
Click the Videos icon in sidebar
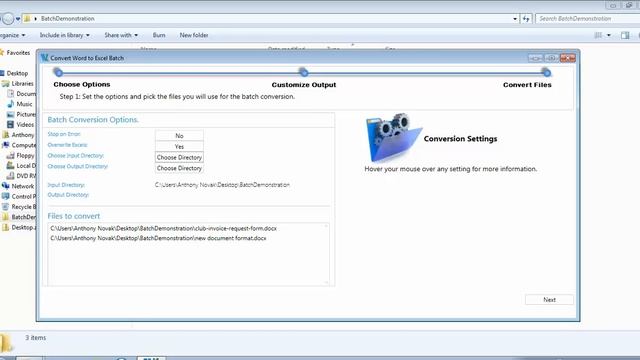click(11, 124)
